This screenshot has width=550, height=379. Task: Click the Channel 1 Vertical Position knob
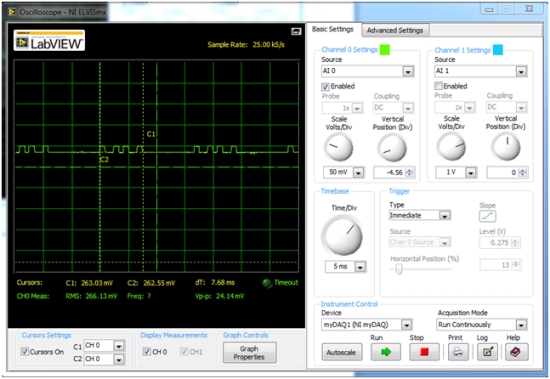pyautogui.click(x=506, y=147)
